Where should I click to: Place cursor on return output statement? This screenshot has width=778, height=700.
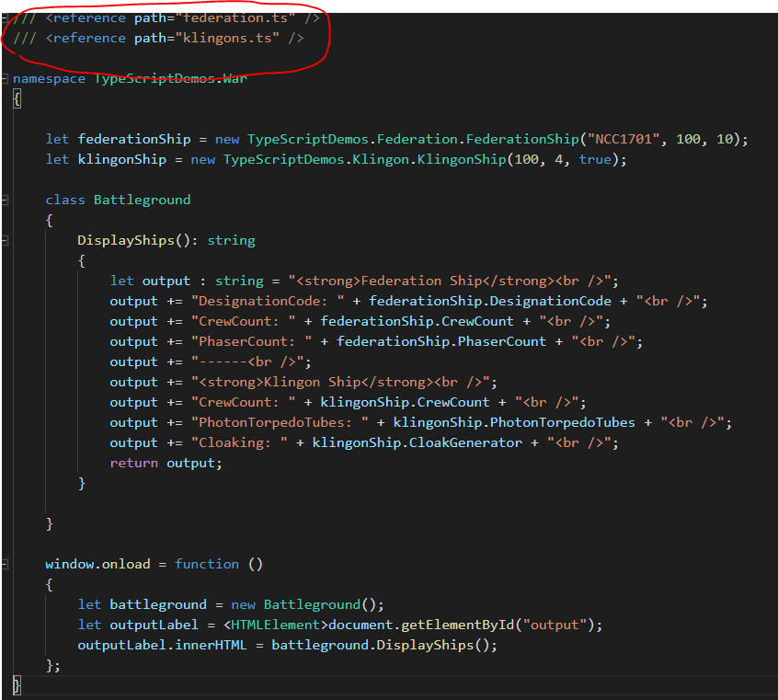166,463
